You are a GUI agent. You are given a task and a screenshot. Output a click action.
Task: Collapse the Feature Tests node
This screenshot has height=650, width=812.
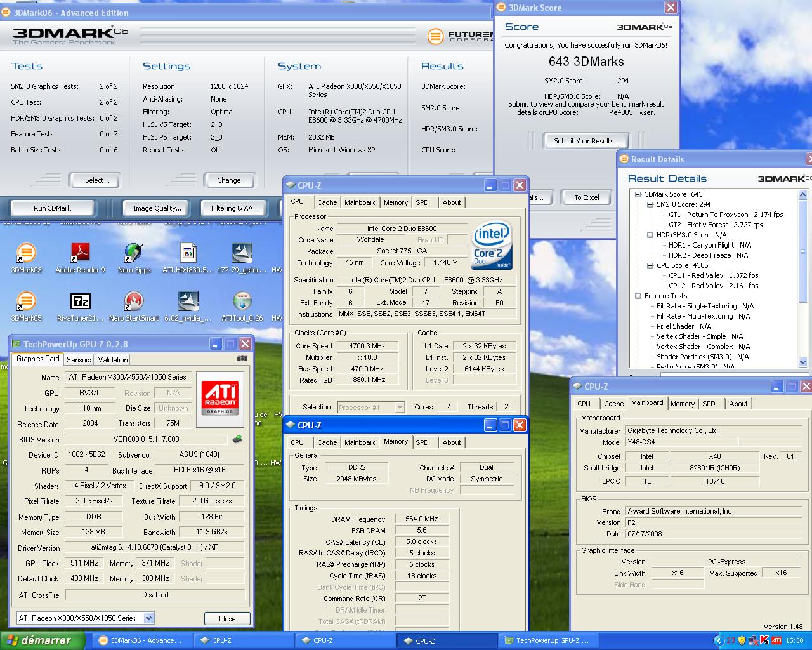[638, 296]
